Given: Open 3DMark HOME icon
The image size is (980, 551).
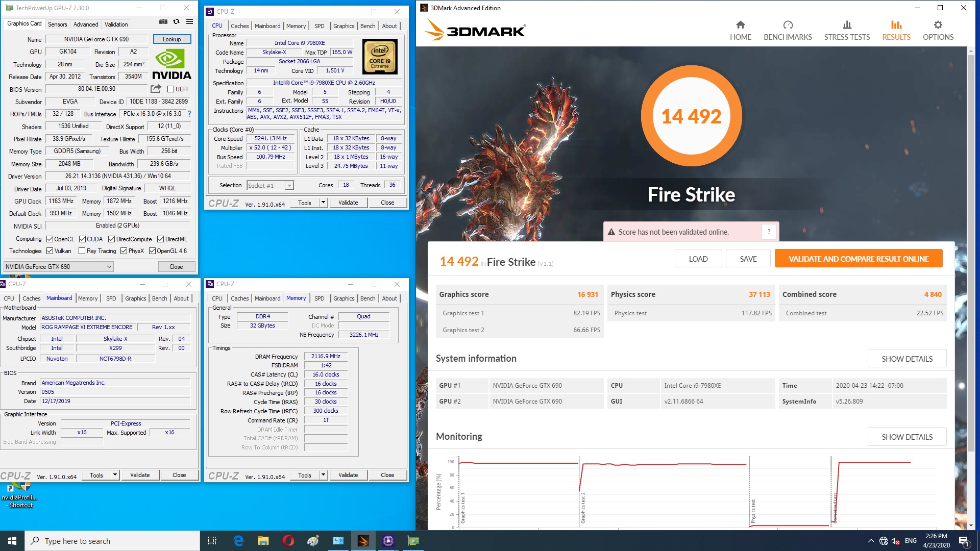Looking at the screenshot, I should pos(741,25).
